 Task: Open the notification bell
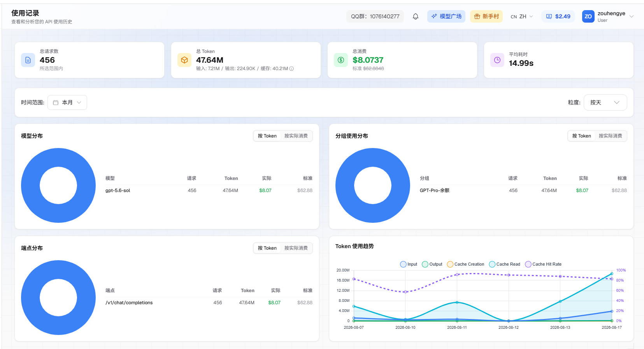point(416,16)
